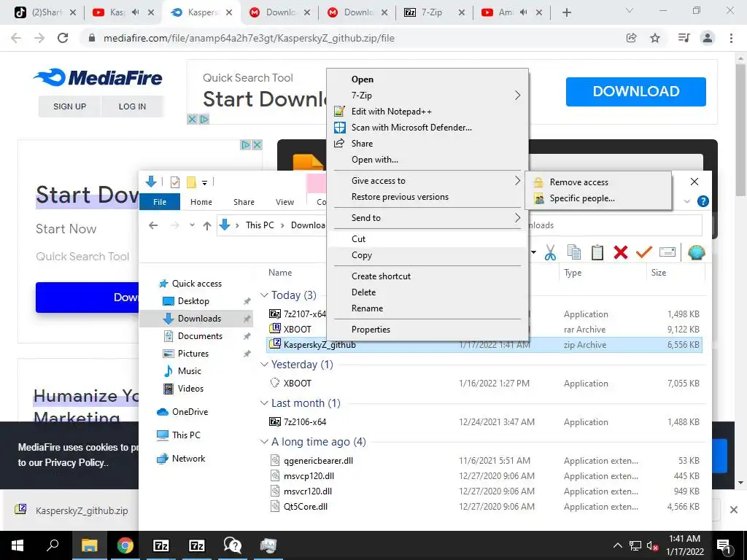The height and width of the screenshot is (560, 747).
Task: Expand the Send to submenu
Action: (517, 217)
